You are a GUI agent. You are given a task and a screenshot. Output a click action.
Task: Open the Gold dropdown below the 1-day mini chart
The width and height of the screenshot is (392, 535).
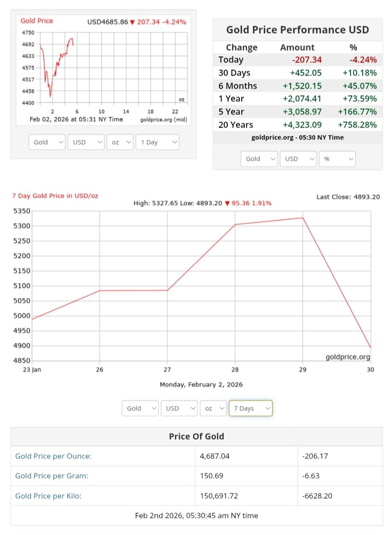tap(47, 142)
